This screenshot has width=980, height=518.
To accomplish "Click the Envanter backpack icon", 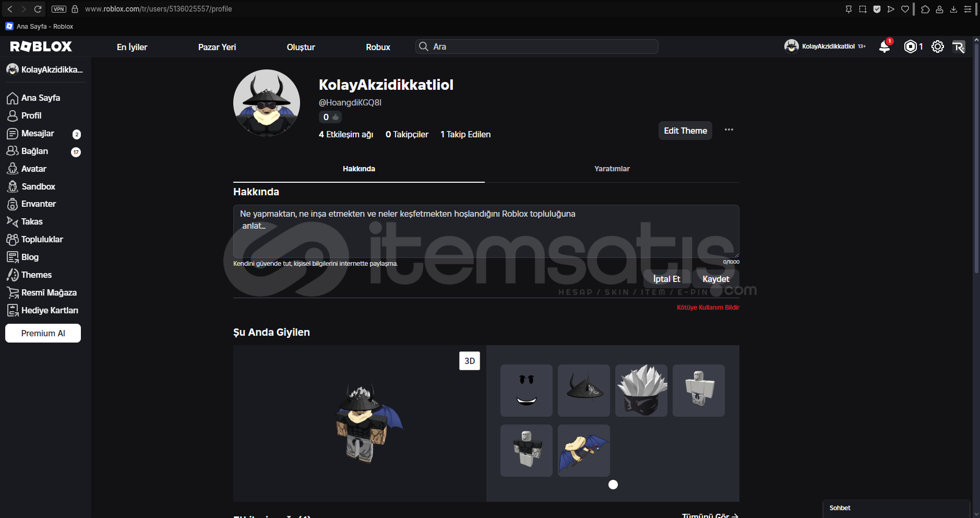I will 13,204.
